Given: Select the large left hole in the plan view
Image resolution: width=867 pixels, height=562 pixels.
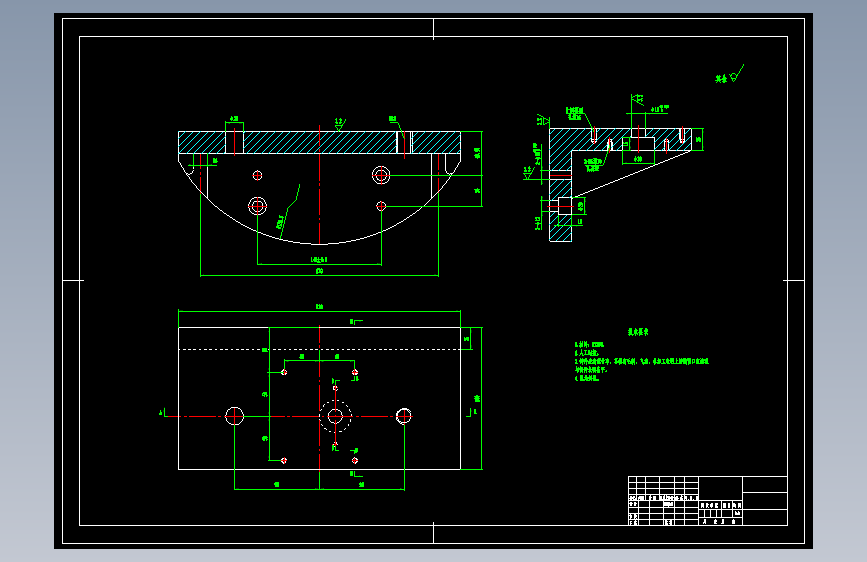Looking at the screenshot, I should (x=234, y=416).
